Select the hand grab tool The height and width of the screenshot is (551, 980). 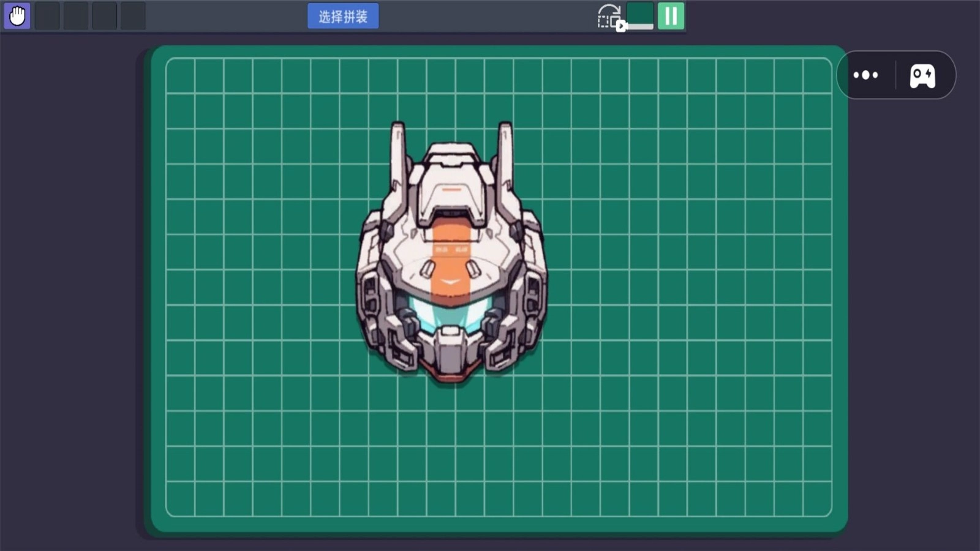pos(17,16)
